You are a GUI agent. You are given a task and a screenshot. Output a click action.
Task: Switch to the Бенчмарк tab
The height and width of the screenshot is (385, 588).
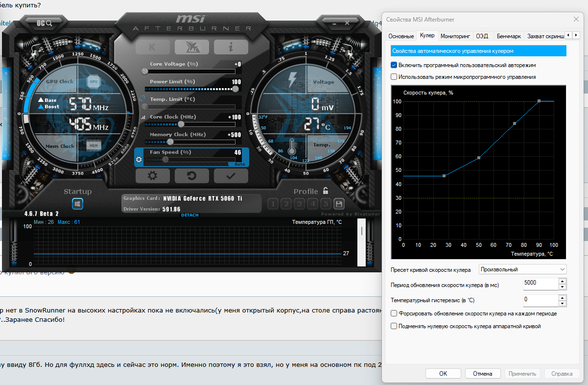click(x=509, y=36)
